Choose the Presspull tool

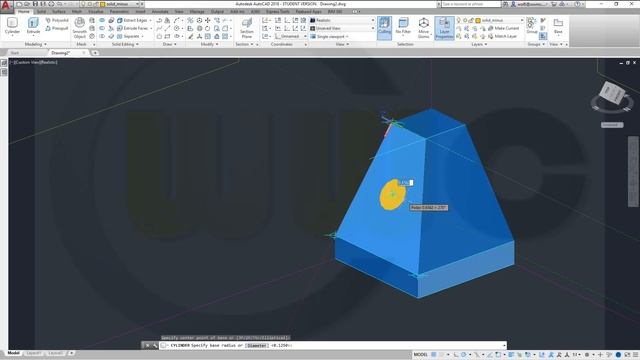pyautogui.click(x=57, y=28)
